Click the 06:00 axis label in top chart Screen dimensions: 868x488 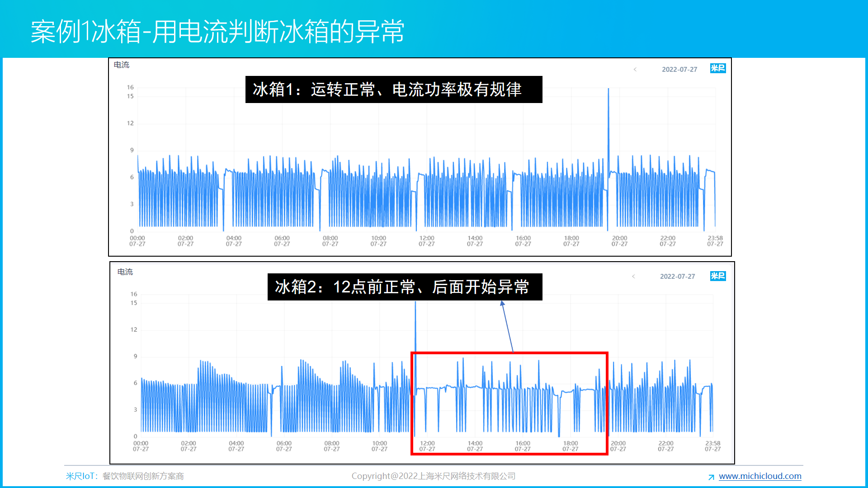pyautogui.click(x=282, y=241)
